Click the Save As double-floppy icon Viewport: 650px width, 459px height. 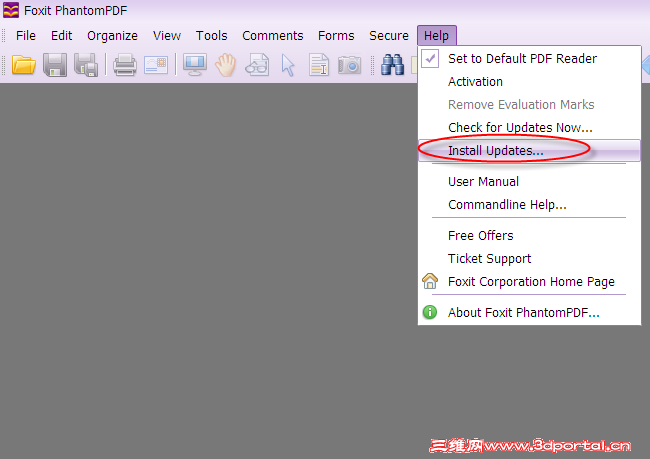(x=86, y=65)
